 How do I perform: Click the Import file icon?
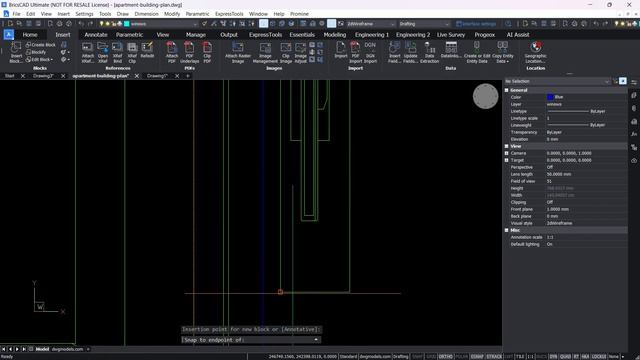[x=340, y=50]
